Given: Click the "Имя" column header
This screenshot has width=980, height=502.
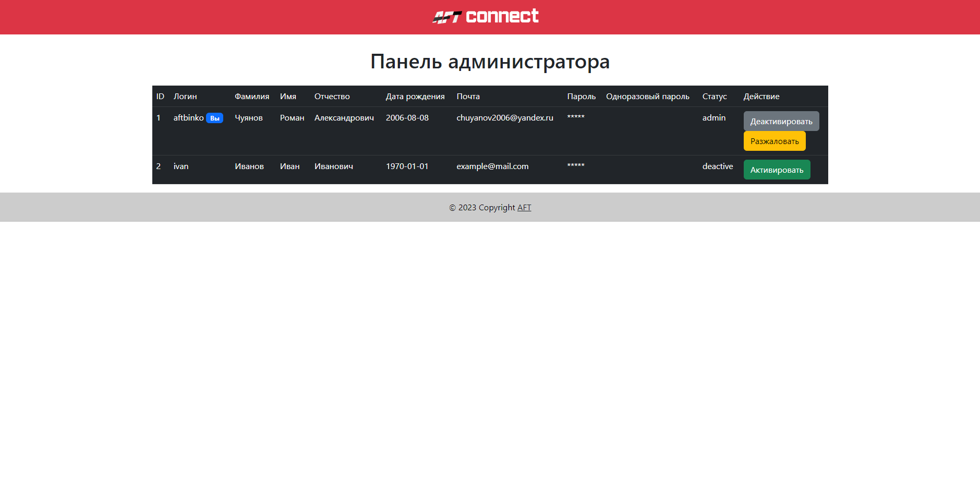Looking at the screenshot, I should (288, 96).
